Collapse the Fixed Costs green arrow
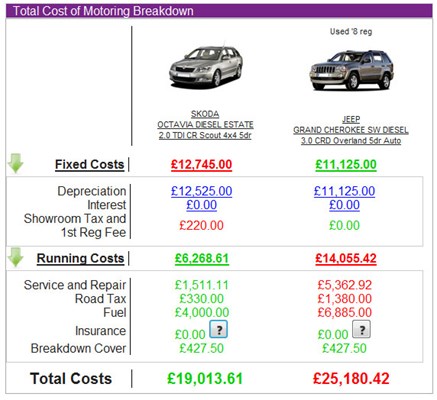 (15, 163)
